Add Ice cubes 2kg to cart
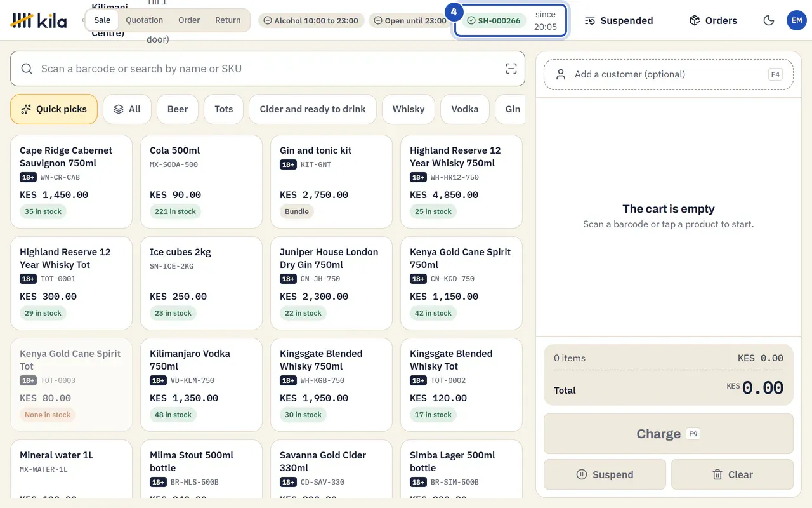The width and height of the screenshot is (812, 508). 201,283
